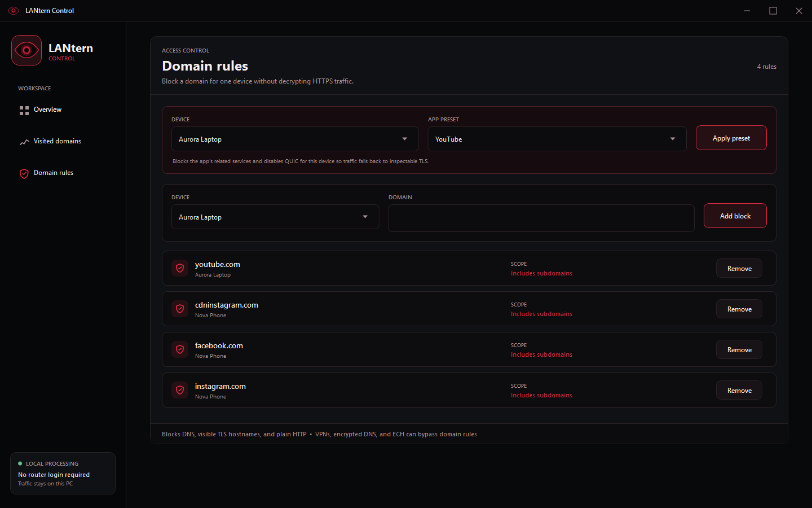Click the instagram.com domain name
The width and height of the screenshot is (812, 508).
click(220, 386)
